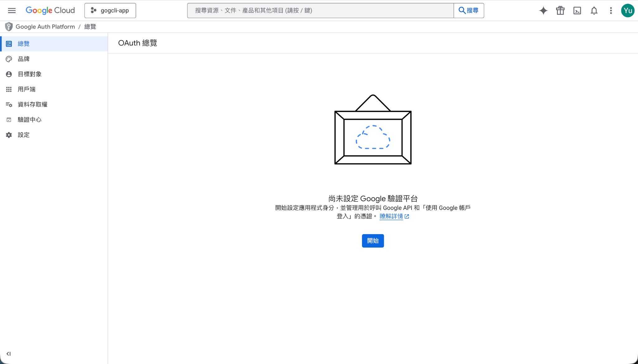Open the free trial gift icon

560,11
